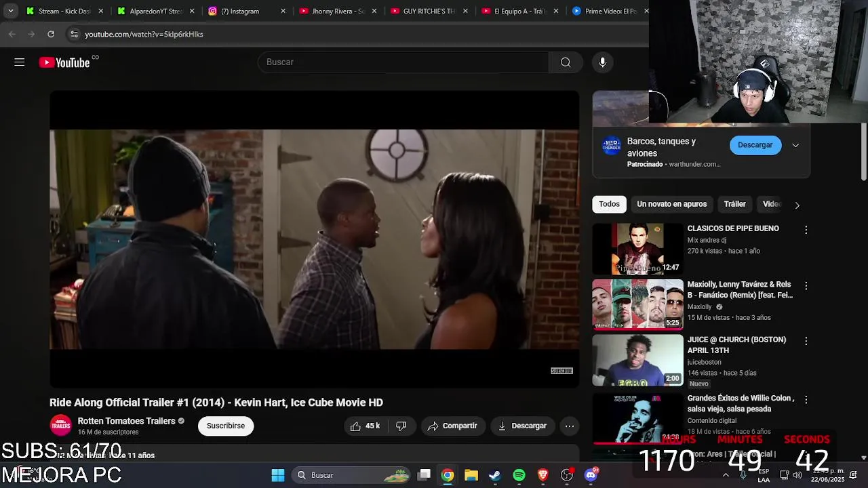The height and width of the screenshot is (488, 868).
Task: Open Spotify from the taskbar
Action: [x=519, y=475]
